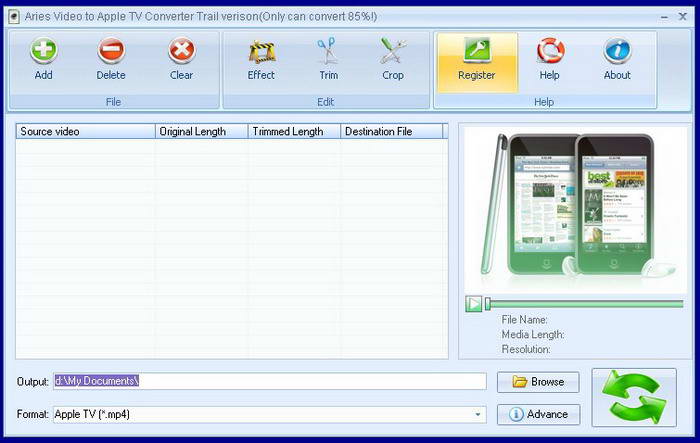The width and height of the screenshot is (700, 443).
Task: Click the iPod preview thumbnail image
Action: [575, 209]
